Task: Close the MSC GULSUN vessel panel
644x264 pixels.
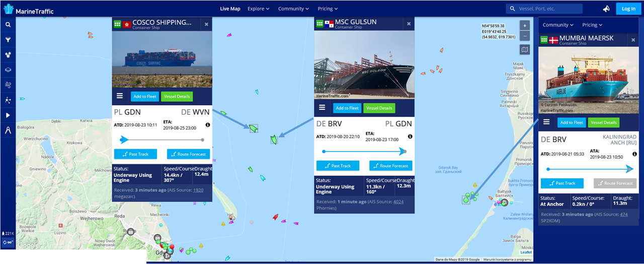Action: tap(409, 24)
